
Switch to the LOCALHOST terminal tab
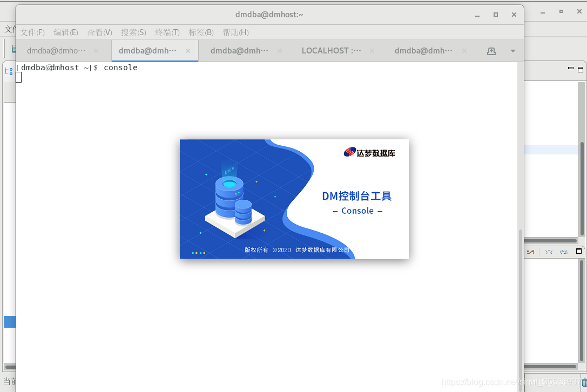pyautogui.click(x=332, y=51)
